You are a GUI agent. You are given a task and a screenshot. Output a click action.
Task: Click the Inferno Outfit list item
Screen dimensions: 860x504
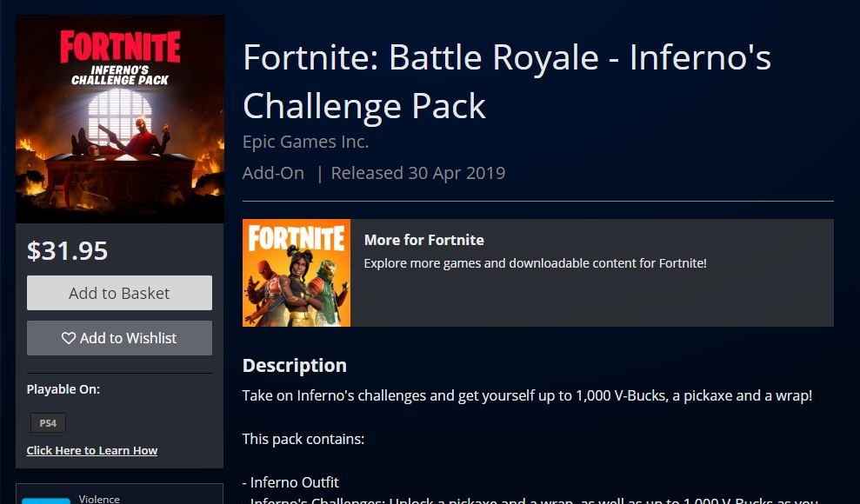(x=294, y=481)
